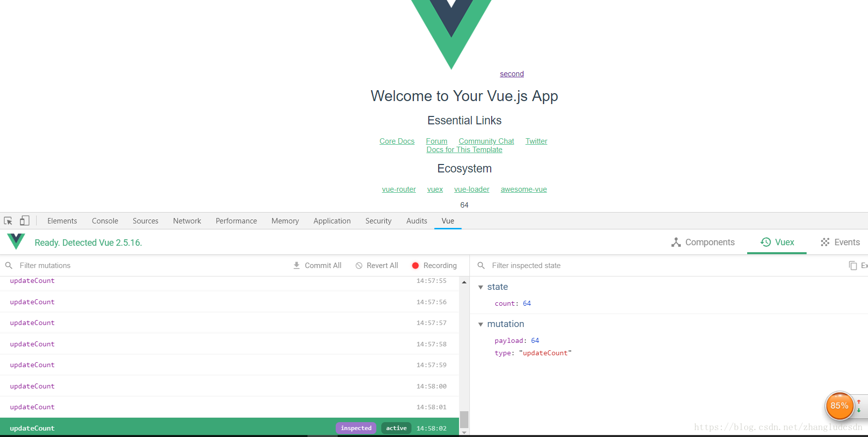Open the Security tab
The height and width of the screenshot is (437, 868).
[x=378, y=221]
